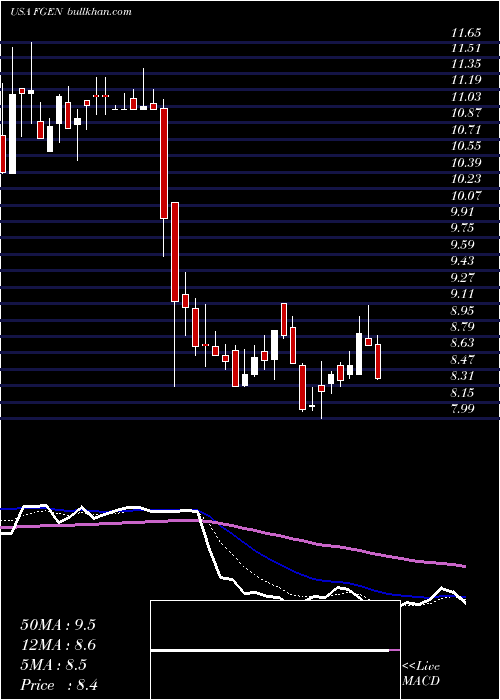Image resolution: width=500 pixels, height=700 pixels.
Task: Select the 10.23 price axis label
Action: coord(466,179)
